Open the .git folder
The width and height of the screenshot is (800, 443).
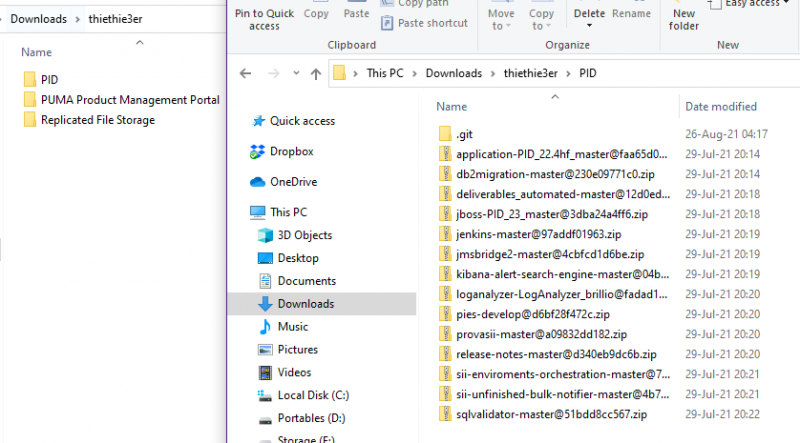(x=463, y=133)
